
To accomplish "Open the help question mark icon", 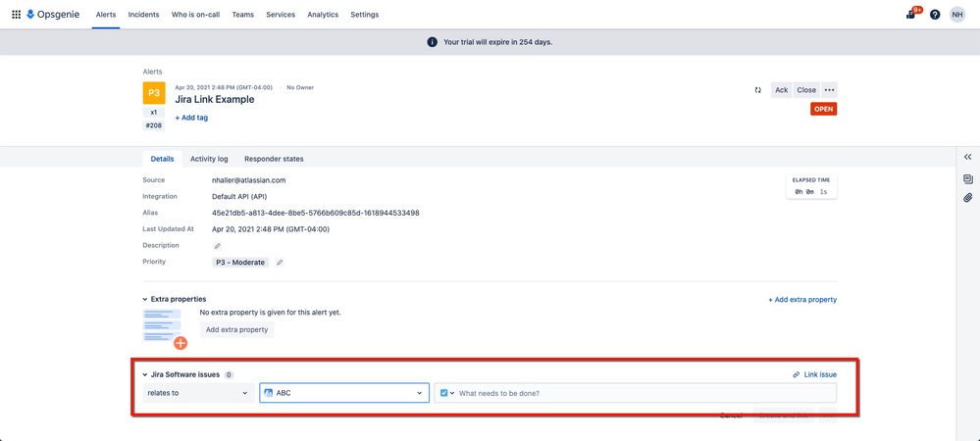I will click(x=935, y=15).
